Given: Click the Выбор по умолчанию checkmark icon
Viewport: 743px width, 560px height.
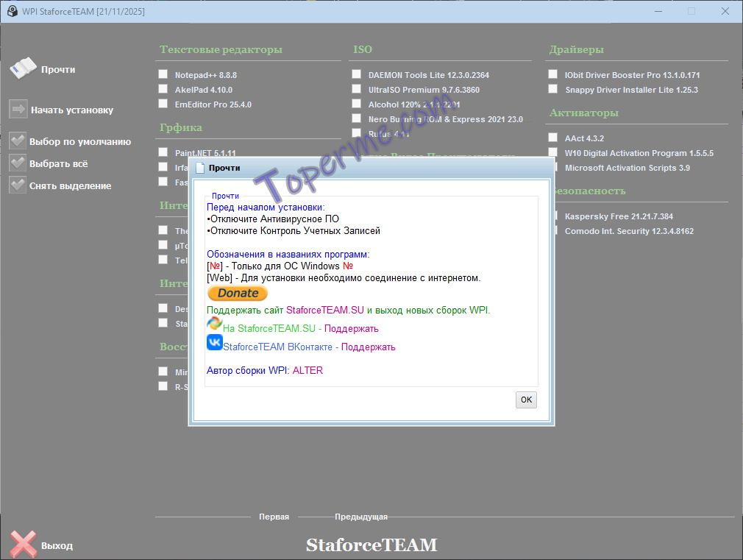Looking at the screenshot, I should 18,141.
